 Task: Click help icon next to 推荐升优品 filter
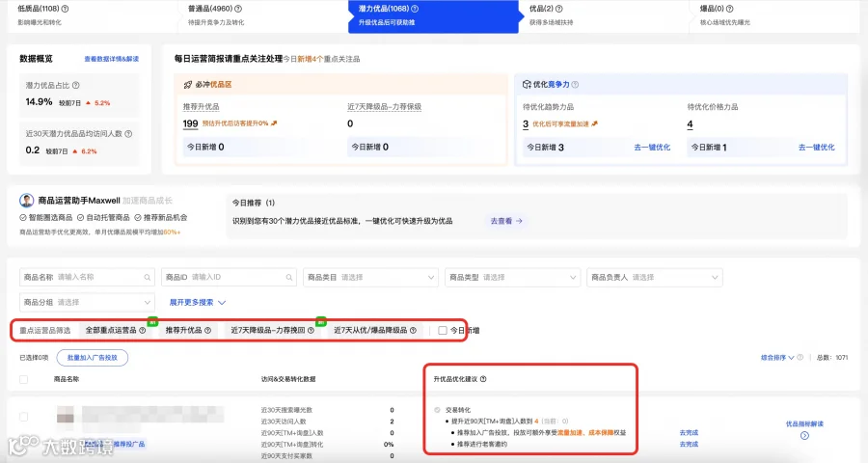[x=208, y=330]
